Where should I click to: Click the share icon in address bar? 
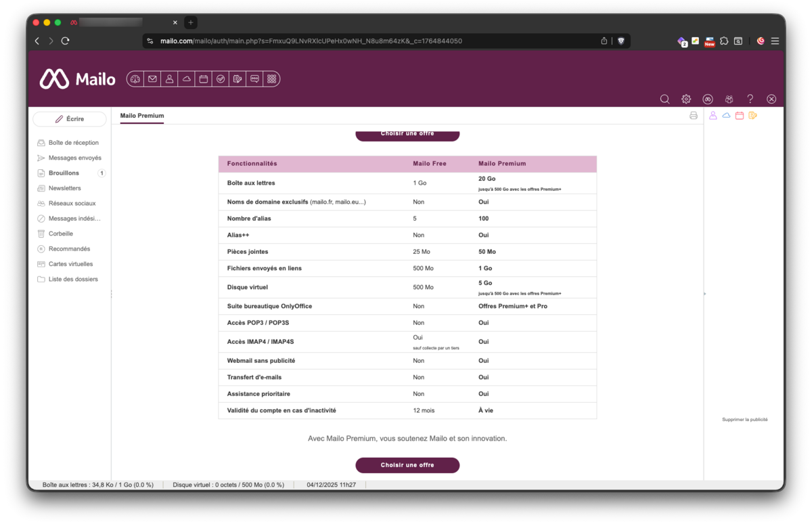coord(604,41)
